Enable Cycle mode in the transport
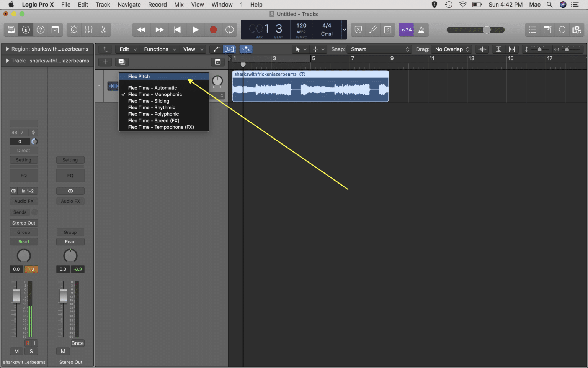Viewport: 588px width, 368px height. (229, 30)
